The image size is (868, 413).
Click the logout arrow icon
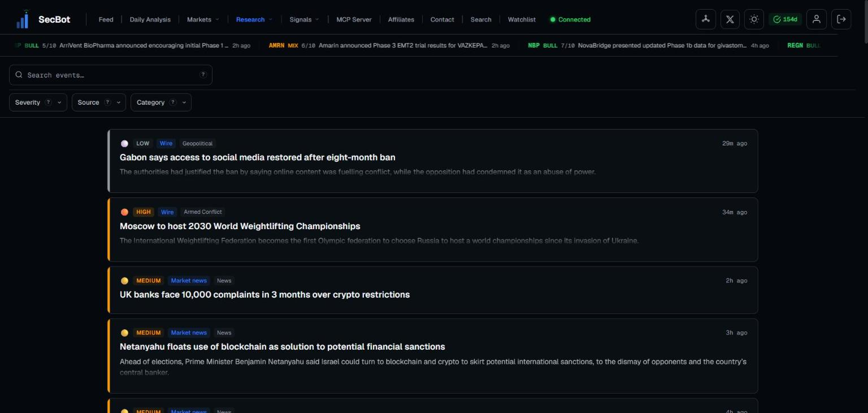pyautogui.click(x=841, y=19)
